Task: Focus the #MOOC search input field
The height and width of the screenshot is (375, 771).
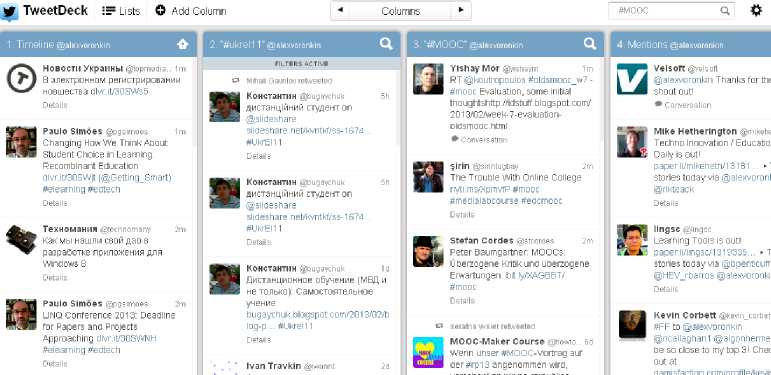Action: tap(665, 11)
